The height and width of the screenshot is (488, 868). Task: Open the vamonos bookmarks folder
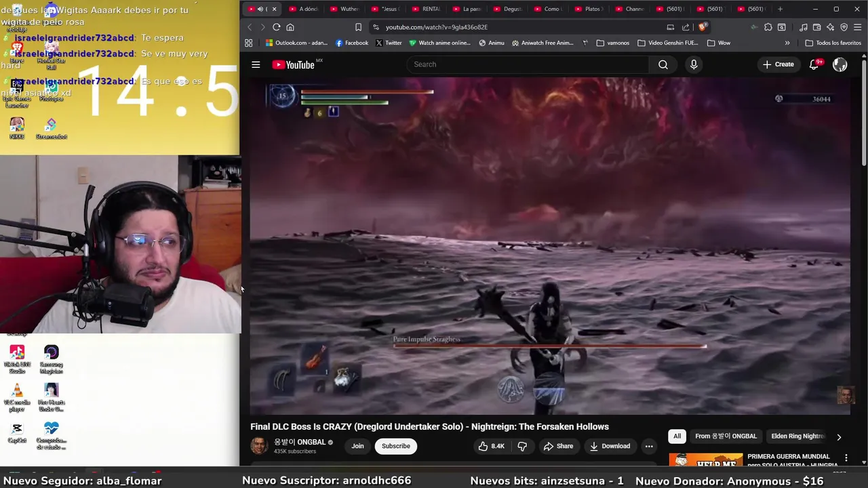pos(613,43)
